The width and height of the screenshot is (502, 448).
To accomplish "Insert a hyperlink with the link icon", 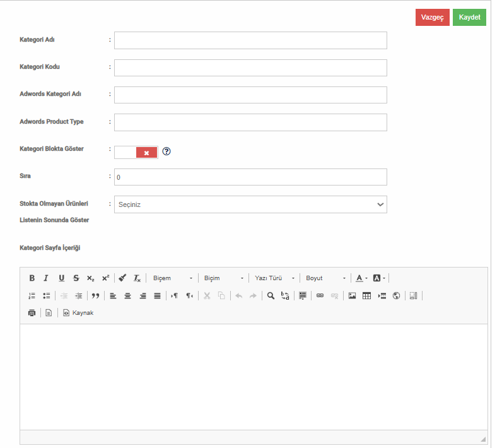I will [320, 295].
